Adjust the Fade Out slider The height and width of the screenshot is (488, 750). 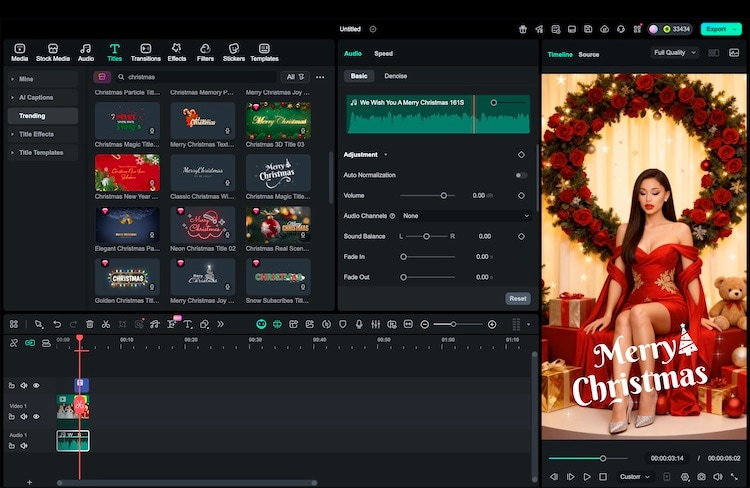pos(404,277)
